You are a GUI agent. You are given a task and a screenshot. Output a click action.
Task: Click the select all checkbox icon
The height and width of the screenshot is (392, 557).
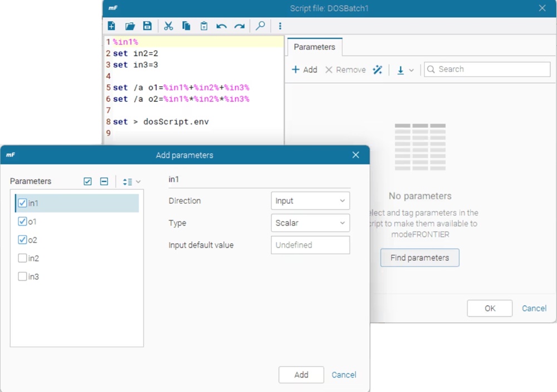point(87,182)
